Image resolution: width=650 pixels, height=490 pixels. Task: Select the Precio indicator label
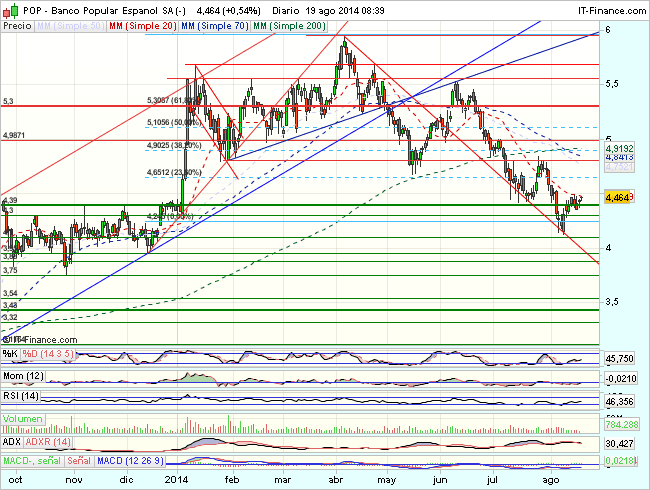[17, 26]
